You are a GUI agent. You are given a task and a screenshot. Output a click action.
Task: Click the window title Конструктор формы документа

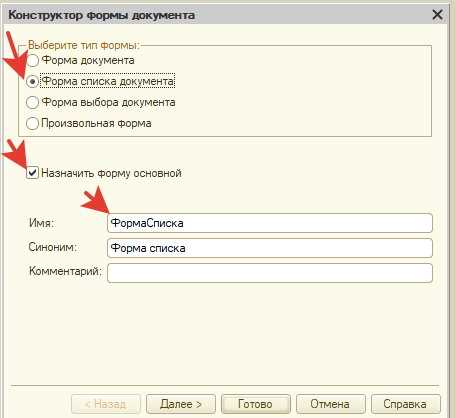[x=102, y=15]
